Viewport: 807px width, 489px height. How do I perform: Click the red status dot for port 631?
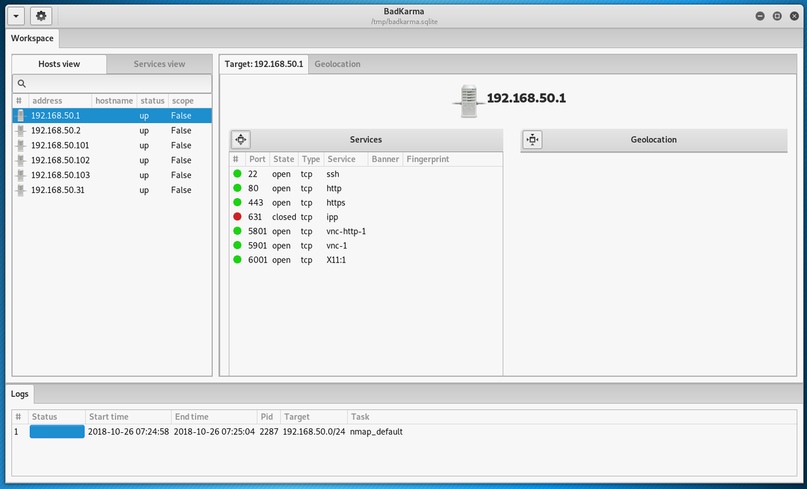238,217
